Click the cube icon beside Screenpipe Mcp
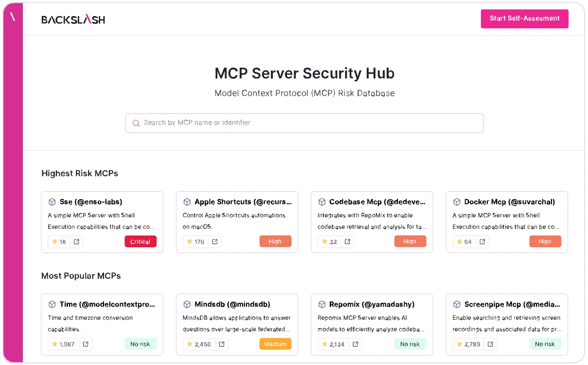This screenshot has width=588, height=365. point(457,305)
